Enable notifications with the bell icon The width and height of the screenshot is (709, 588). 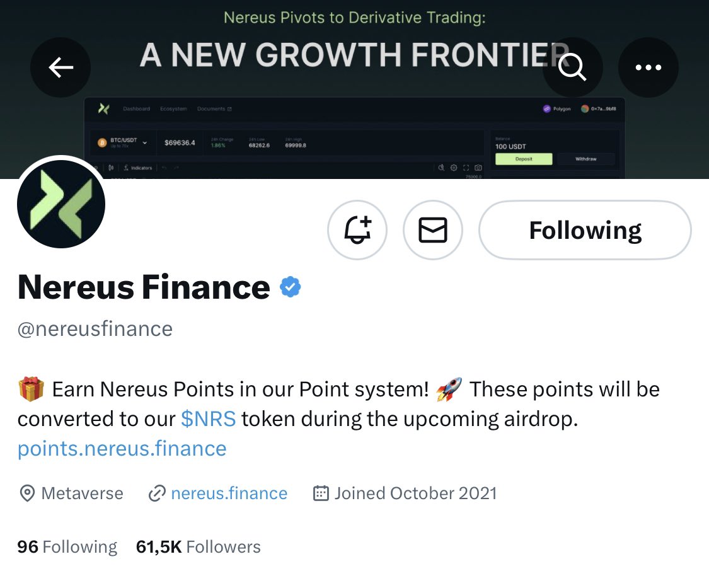(357, 230)
